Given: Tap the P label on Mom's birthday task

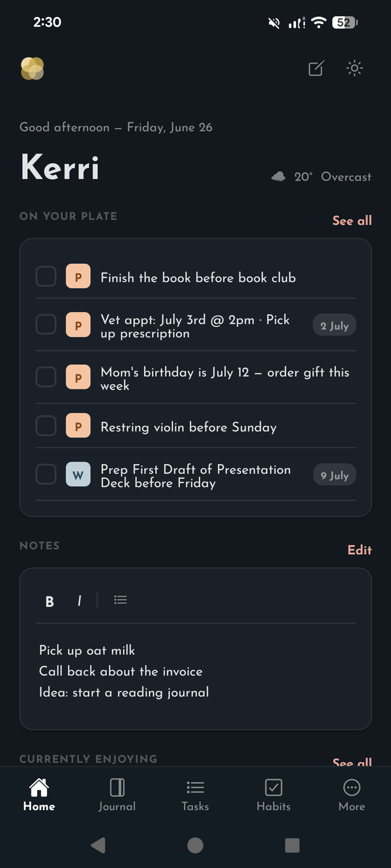Looking at the screenshot, I should point(78,378).
